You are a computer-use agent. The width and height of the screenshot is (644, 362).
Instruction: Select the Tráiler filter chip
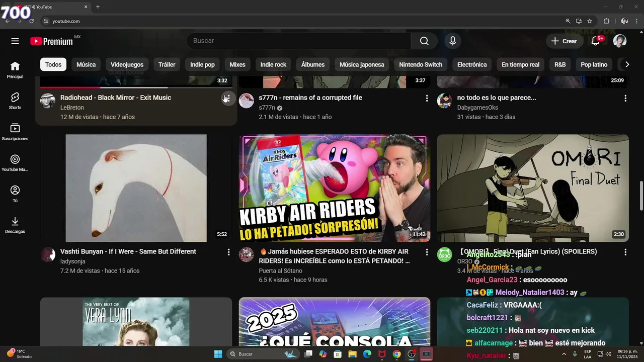167,64
